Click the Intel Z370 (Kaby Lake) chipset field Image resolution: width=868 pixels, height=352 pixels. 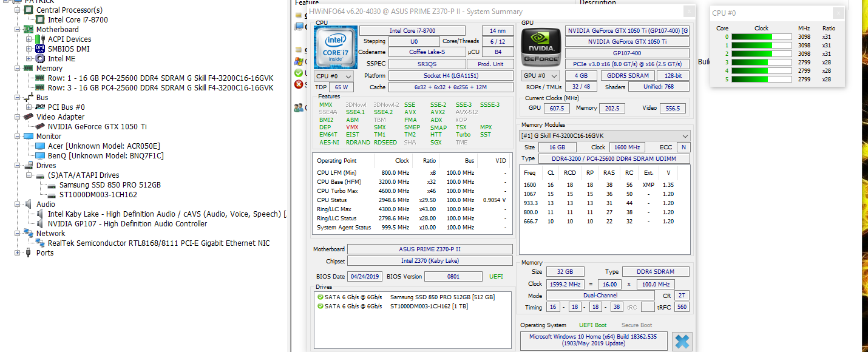coord(429,261)
